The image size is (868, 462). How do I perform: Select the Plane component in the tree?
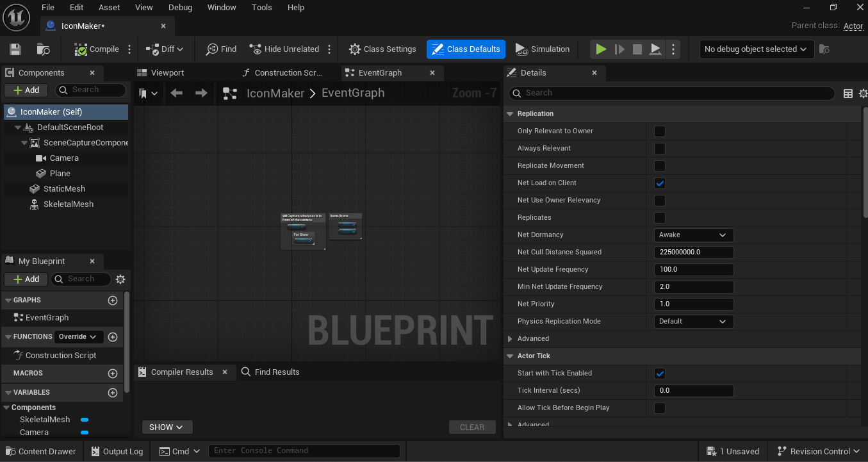(x=60, y=174)
